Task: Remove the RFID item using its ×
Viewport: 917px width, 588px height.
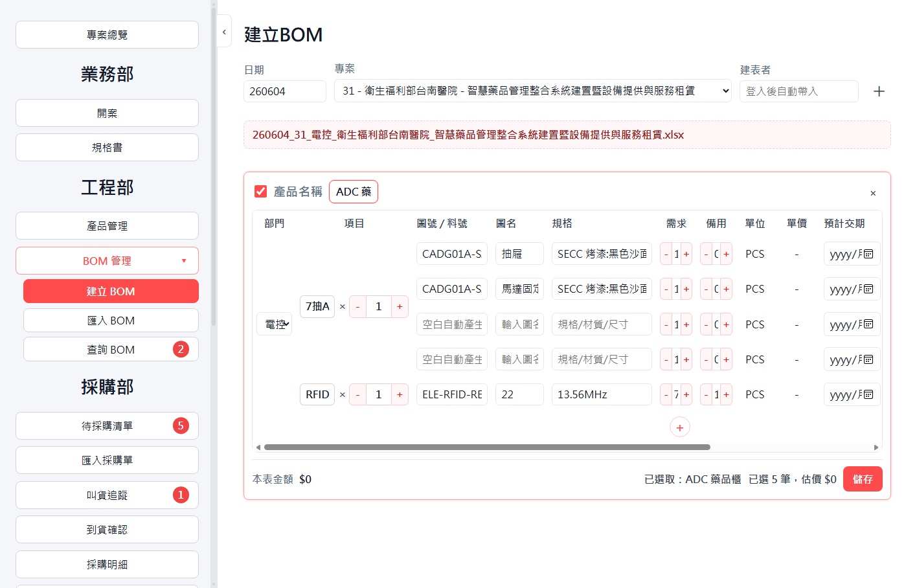Action: (x=343, y=394)
